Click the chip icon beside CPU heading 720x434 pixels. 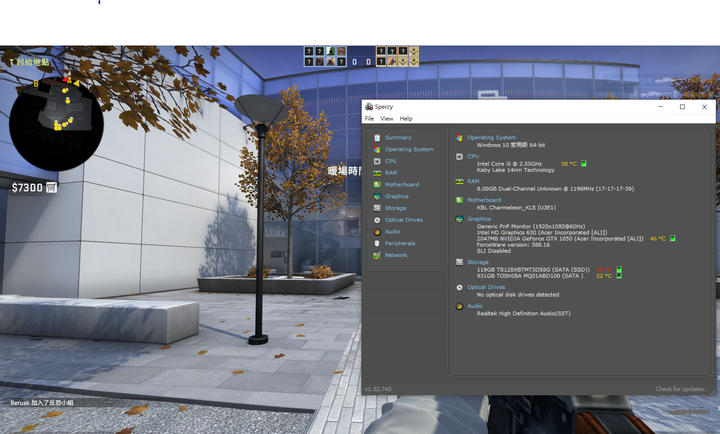tap(459, 157)
